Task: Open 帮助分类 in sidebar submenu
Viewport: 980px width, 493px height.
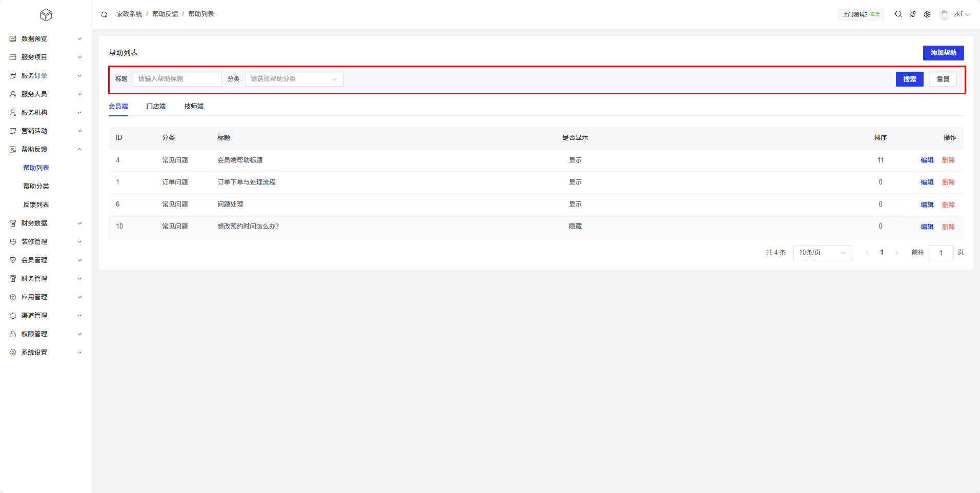Action: click(36, 187)
